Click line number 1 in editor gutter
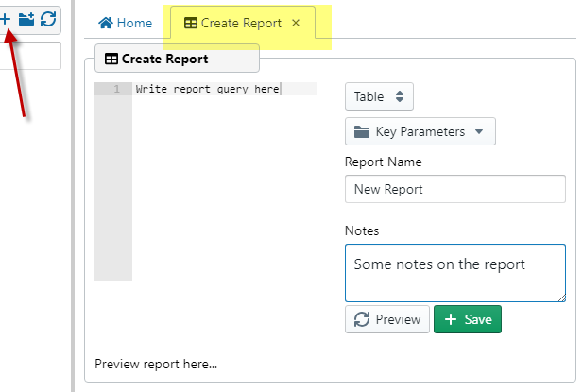 point(115,89)
